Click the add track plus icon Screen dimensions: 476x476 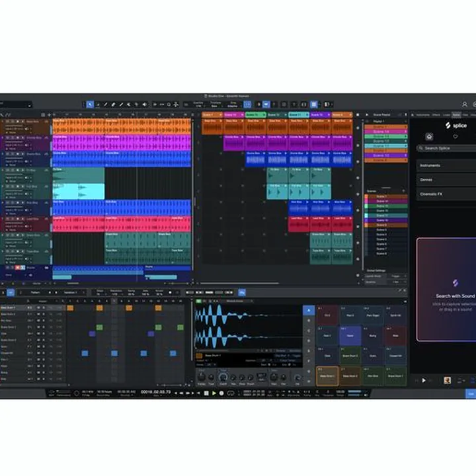coord(49,115)
